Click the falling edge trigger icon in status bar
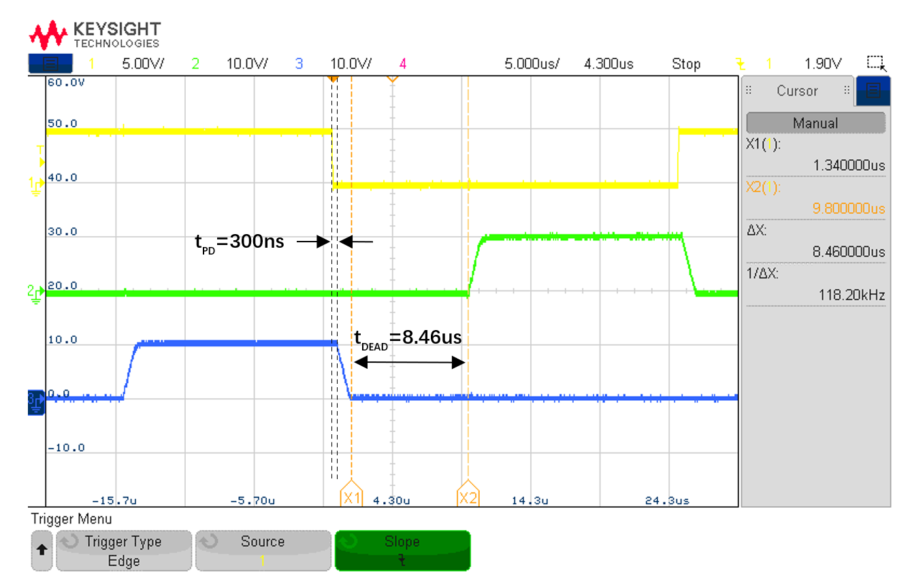This screenshot has height=588, width=910. point(741,64)
